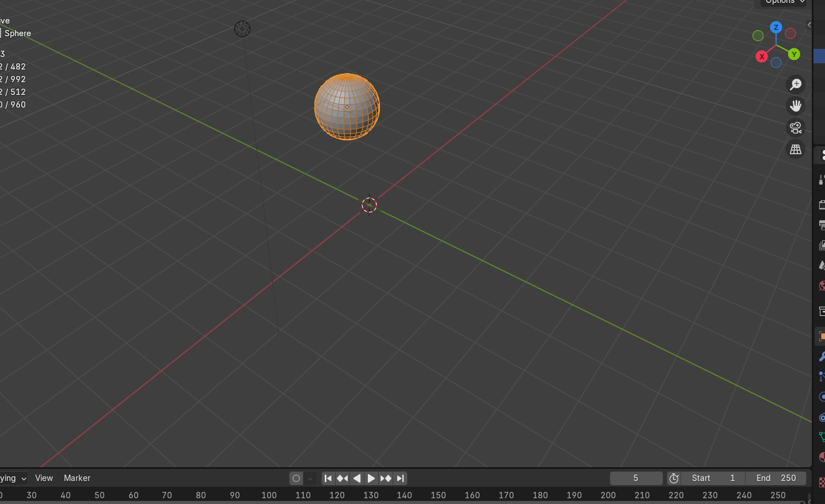The width and height of the screenshot is (825, 504).
Task: Click the '/ 512' statistics overlay text
Action: click(16, 92)
